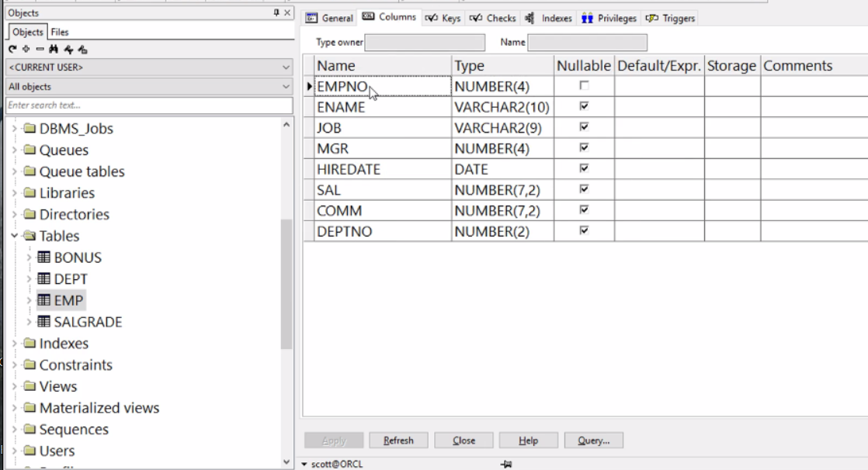Click the binoculars find objects icon
Screen dimensions: 868x470
click(54, 49)
